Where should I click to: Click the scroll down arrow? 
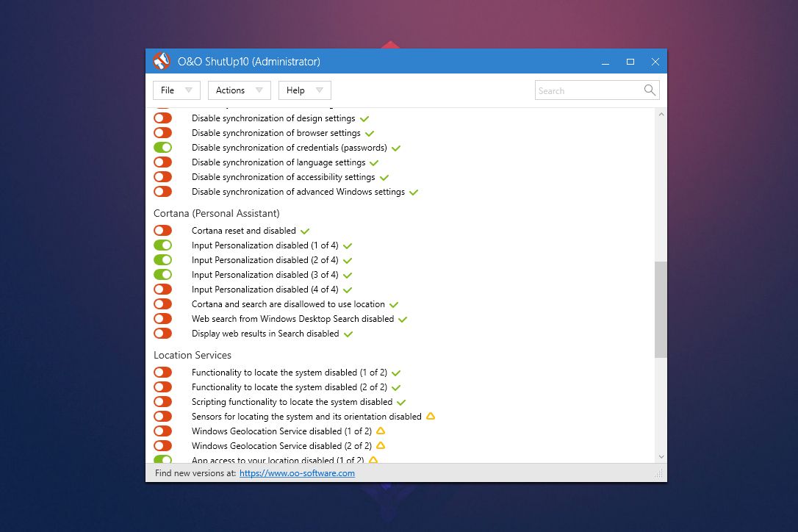[x=661, y=456]
